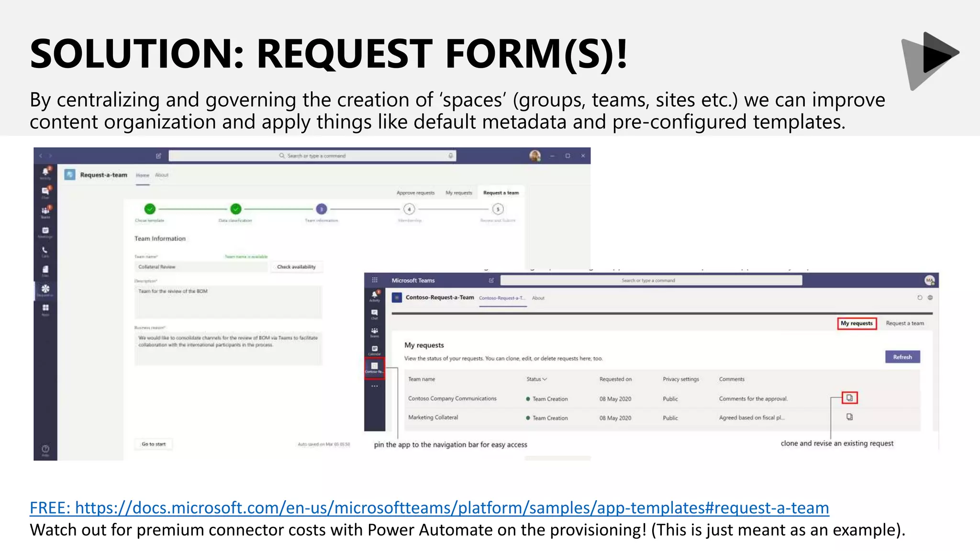Viewport: 980px width, 551px height.
Task: Select the Request a team tab in the left window
Action: click(x=501, y=193)
